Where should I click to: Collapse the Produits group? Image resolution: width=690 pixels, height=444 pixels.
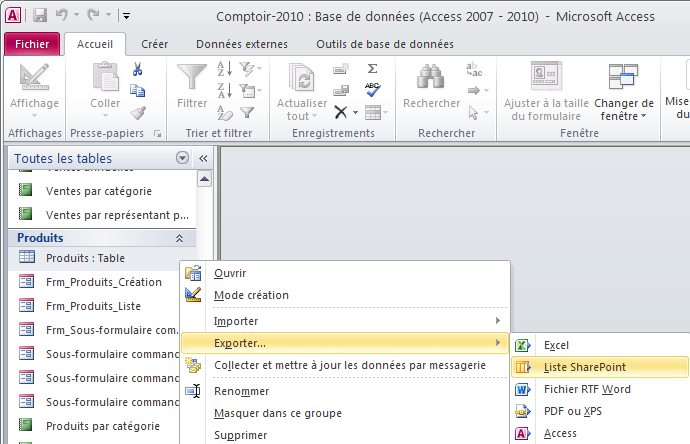(179, 238)
